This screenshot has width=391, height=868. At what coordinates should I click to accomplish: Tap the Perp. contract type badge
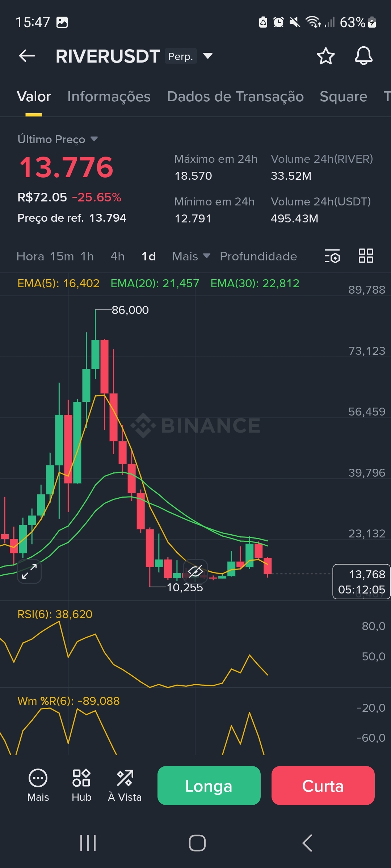tap(181, 56)
